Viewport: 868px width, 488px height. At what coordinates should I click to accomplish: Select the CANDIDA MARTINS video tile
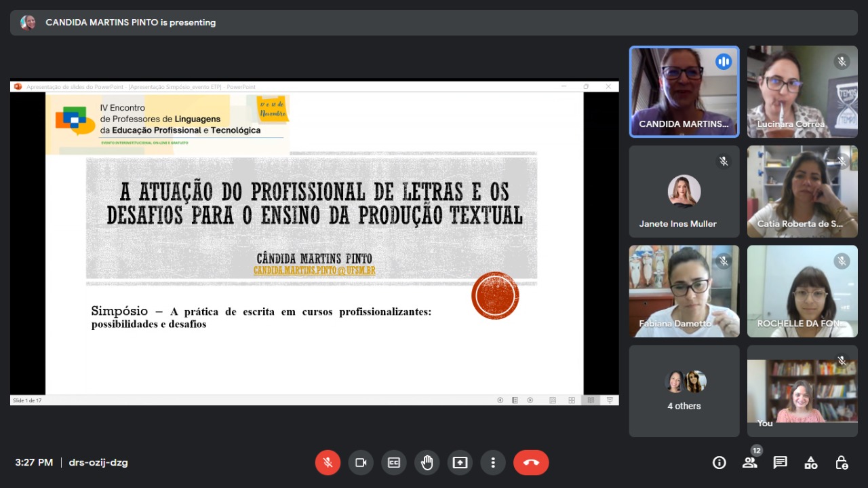(x=684, y=92)
